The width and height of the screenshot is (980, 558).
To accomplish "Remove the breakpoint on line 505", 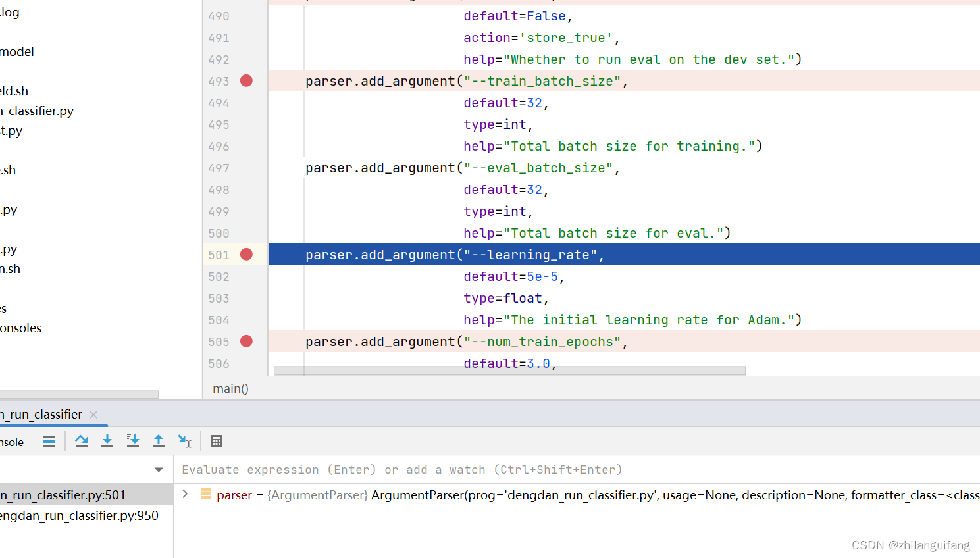I will tap(246, 342).
